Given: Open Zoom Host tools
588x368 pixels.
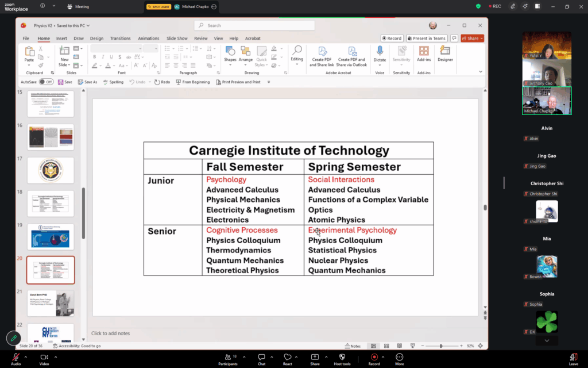Looking at the screenshot, I should (342, 357).
